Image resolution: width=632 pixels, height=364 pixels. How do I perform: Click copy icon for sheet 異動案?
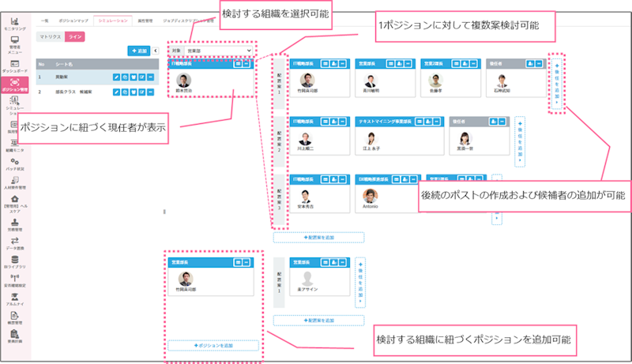[x=125, y=77]
